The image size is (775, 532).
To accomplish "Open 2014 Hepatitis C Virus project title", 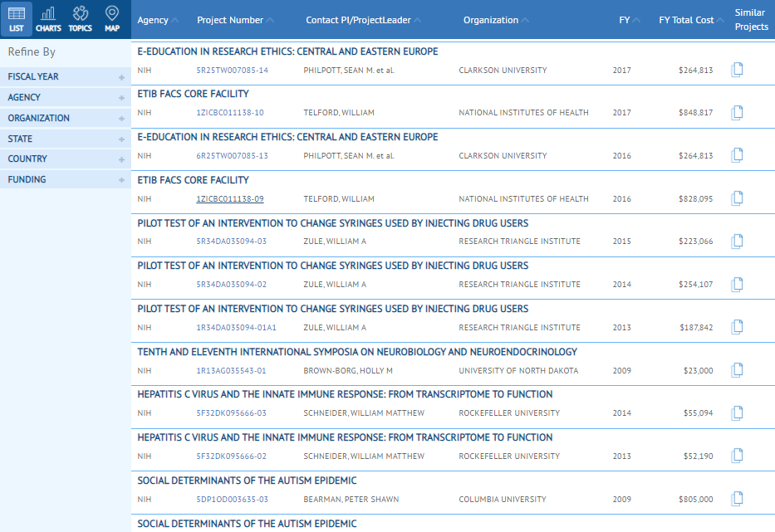I will [345, 394].
